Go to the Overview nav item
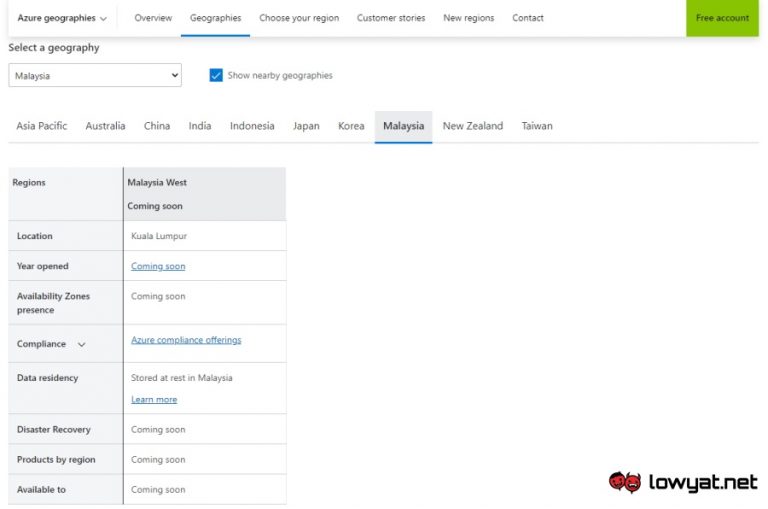Screen dimensions: 768x509 (153, 18)
